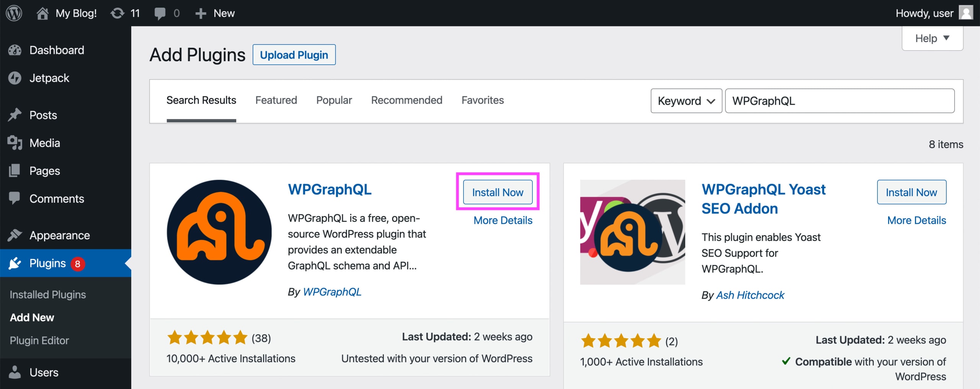Image resolution: width=980 pixels, height=389 pixels.
Task: Click the Compatible with your version text
Action: pyautogui.click(x=871, y=369)
